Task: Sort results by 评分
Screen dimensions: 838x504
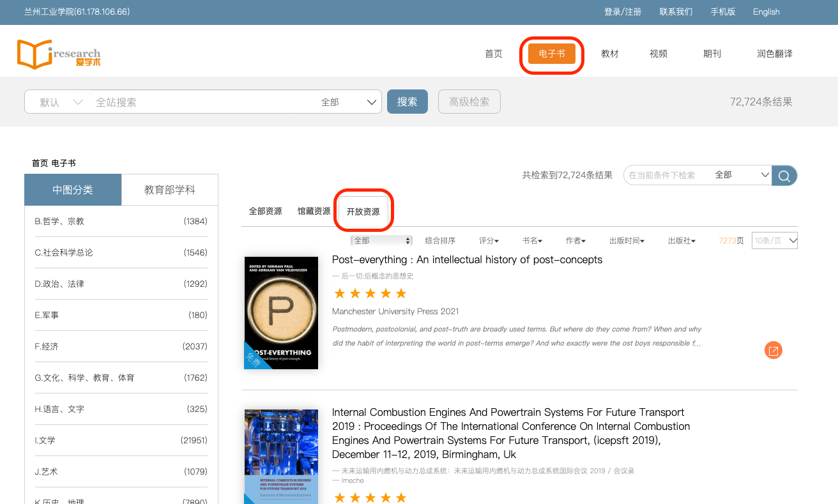Action: pos(489,241)
